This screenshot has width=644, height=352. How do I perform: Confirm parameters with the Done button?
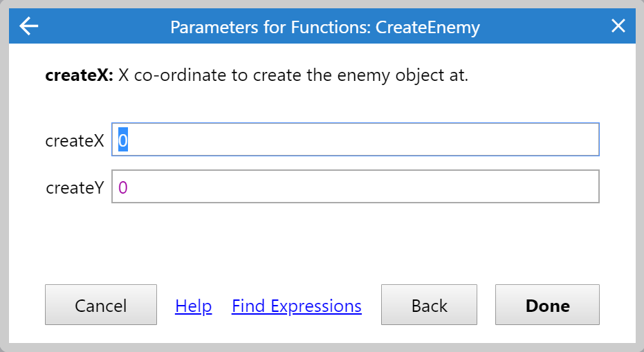(x=547, y=305)
